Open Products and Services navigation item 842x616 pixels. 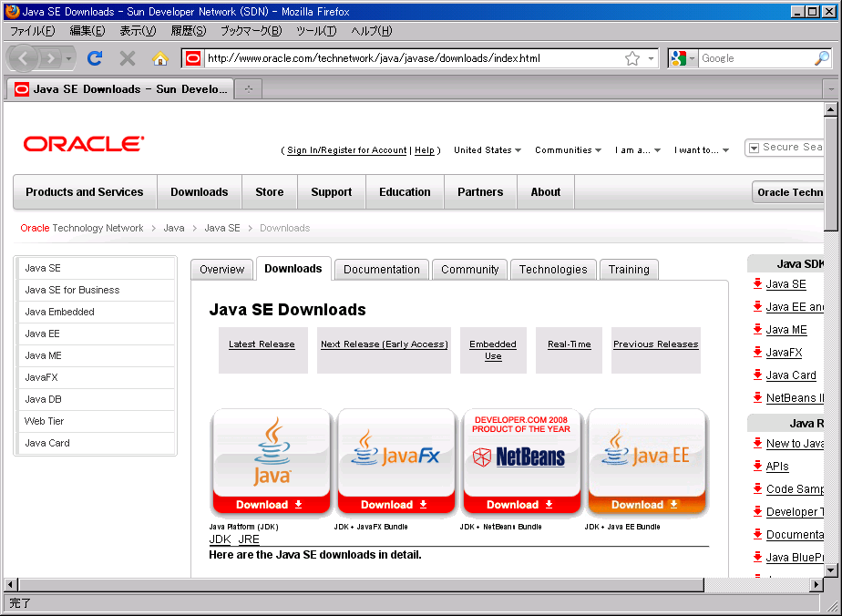(85, 191)
